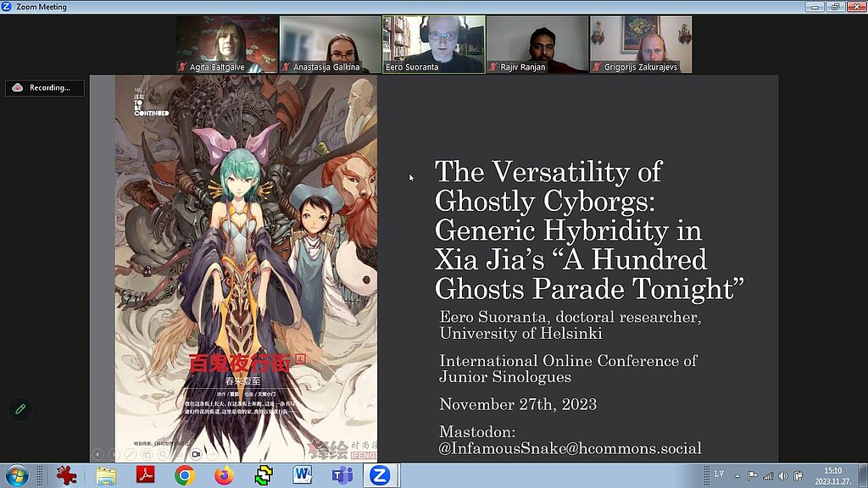Open the red IrfanView splat taskbar icon
The height and width of the screenshot is (488, 868).
coord(66,476)
